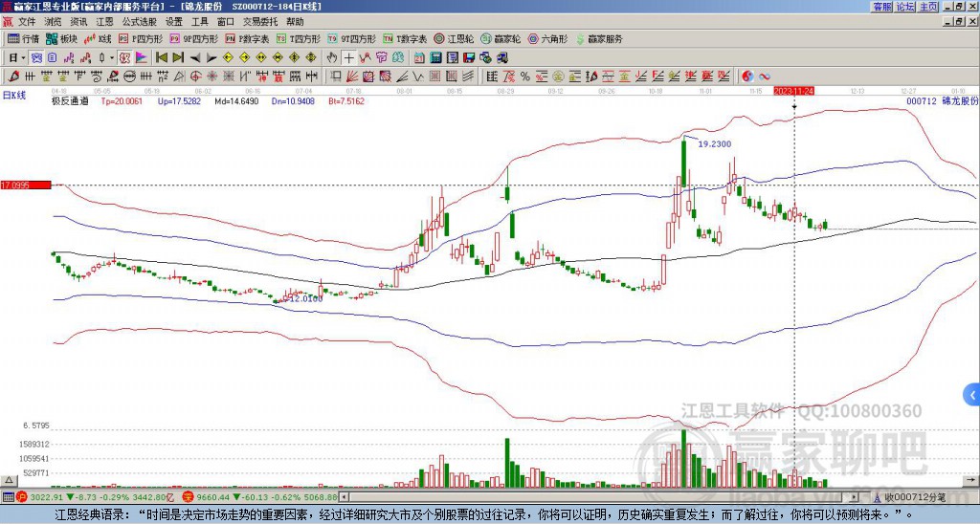Jump to first bar icon
Screen dimensions: 980x524
161,57
